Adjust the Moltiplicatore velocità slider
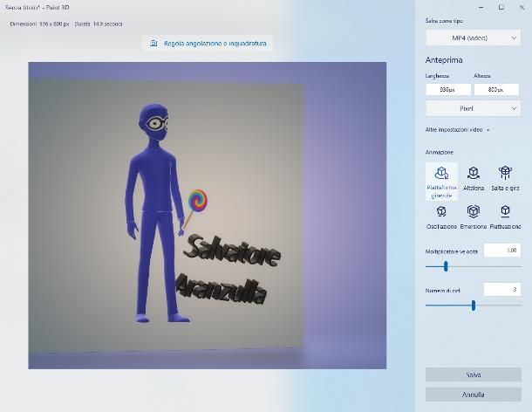 coord(446,266)
